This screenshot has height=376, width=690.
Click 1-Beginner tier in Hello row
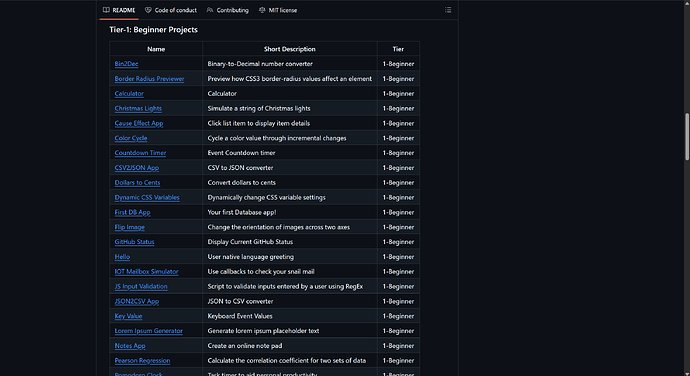click(398, 257)
